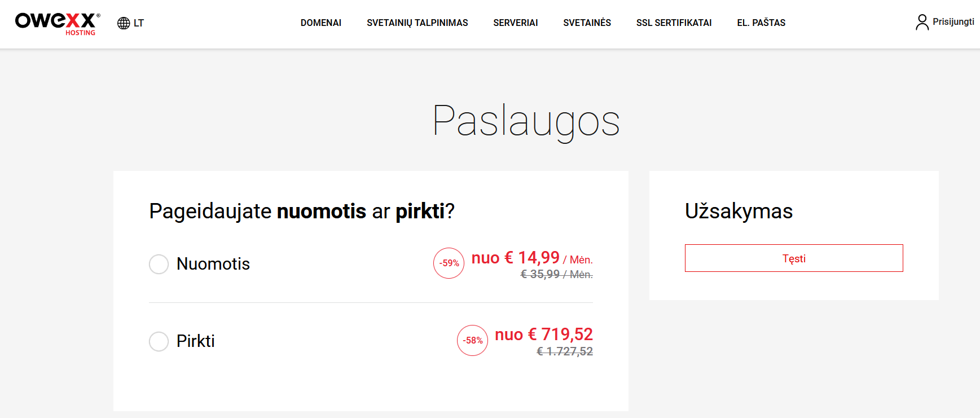Go to the Svetainės menu item

pyautogui.click(x=587, y=23)
